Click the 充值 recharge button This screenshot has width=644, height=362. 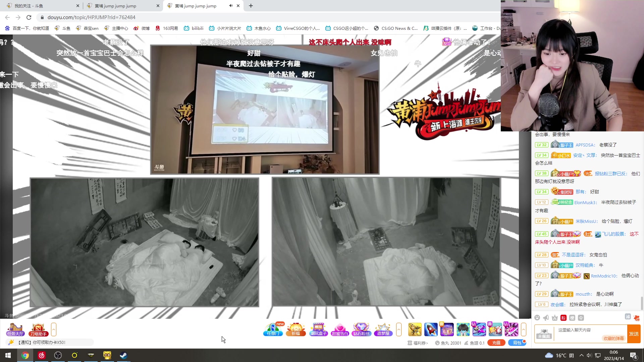click(x=496, y=343)
